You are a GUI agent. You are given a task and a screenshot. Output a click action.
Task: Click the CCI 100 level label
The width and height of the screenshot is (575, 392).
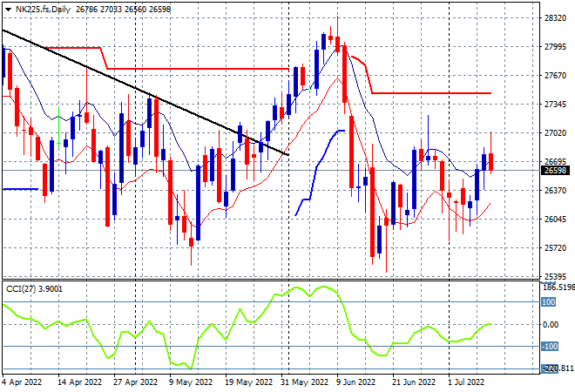(549, 301)
